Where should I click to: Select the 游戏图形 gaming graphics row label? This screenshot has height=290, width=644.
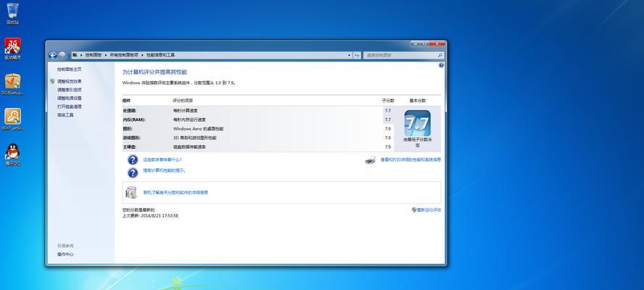(131, 138)
